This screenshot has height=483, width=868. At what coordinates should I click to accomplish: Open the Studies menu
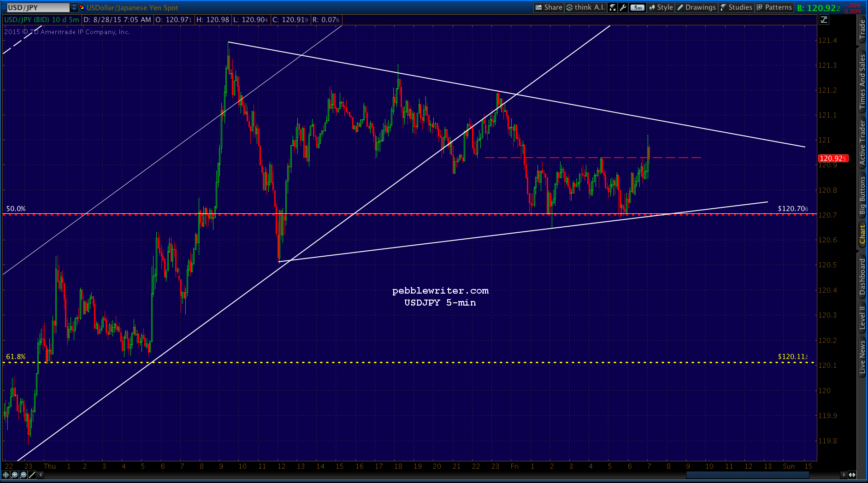(736, 7)
